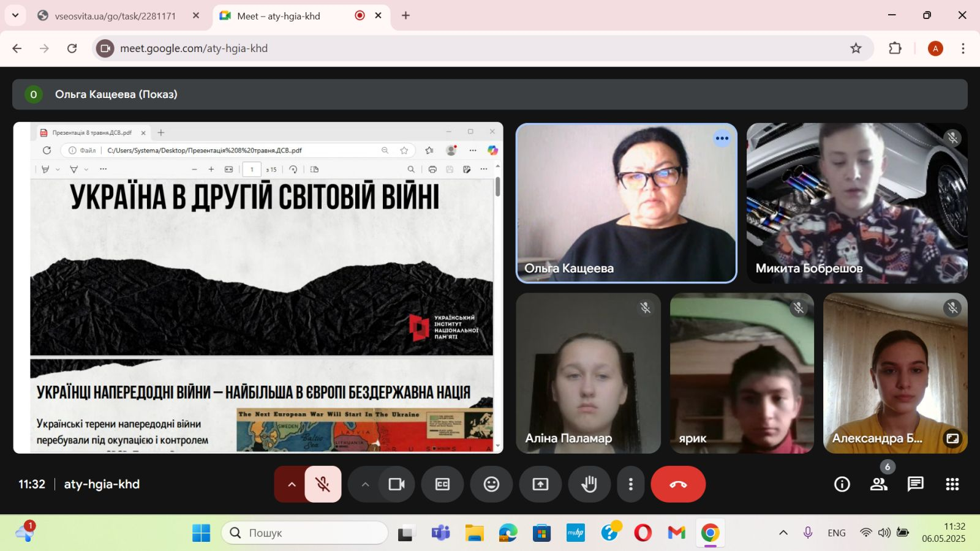Open more options three-dot menu in call bar
Image resolution: width=980 pixels, height=551 pixels.
pos(630,484)
